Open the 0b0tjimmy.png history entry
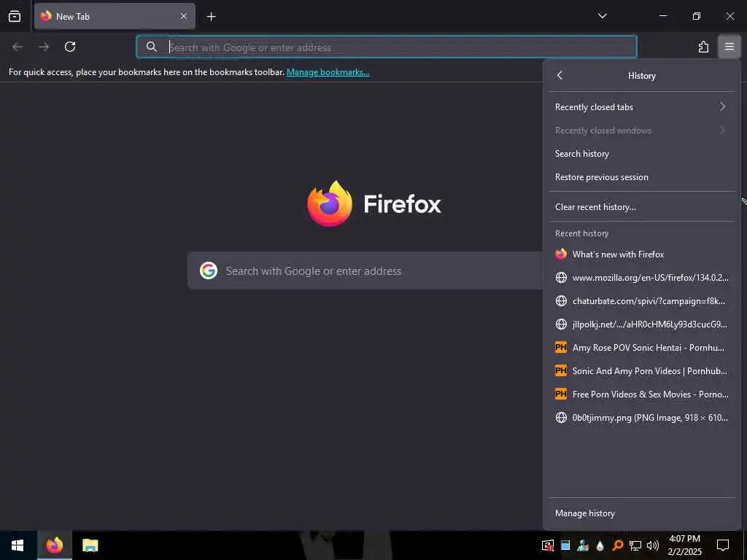The width and height of the screenshot is (747, 560). (x=642, y=417)
